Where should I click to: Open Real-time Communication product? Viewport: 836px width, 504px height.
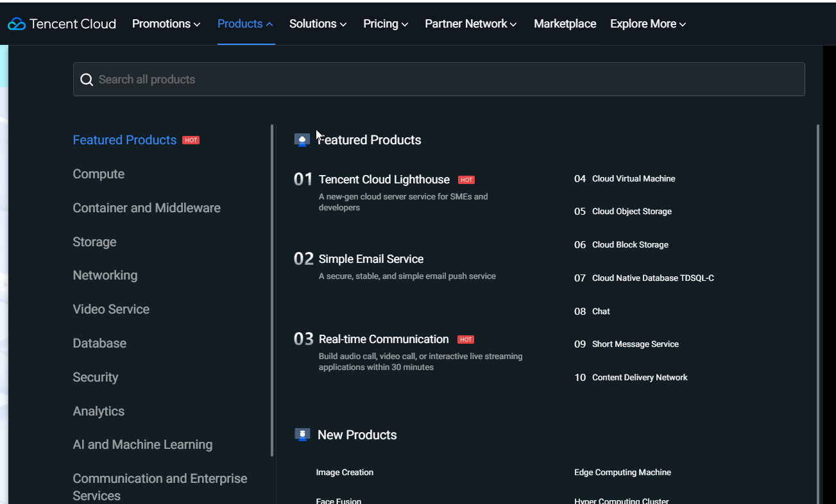[x=384, y=339]
